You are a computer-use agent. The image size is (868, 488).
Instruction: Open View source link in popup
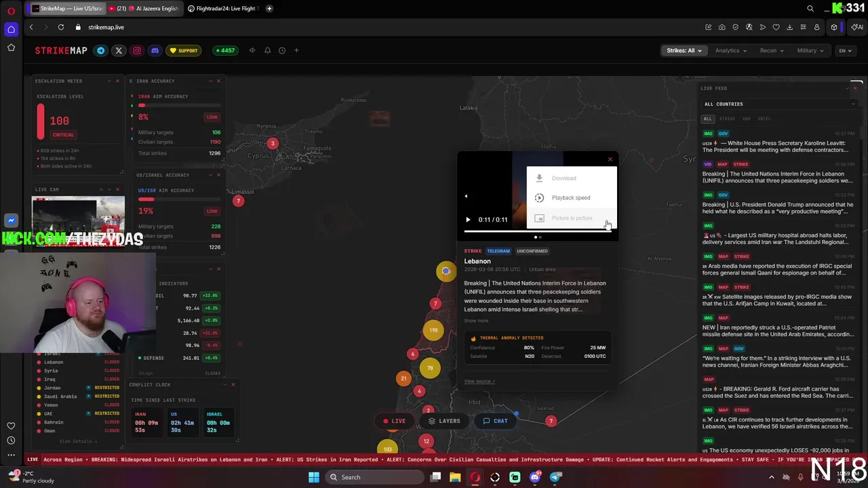click(479, 381)
